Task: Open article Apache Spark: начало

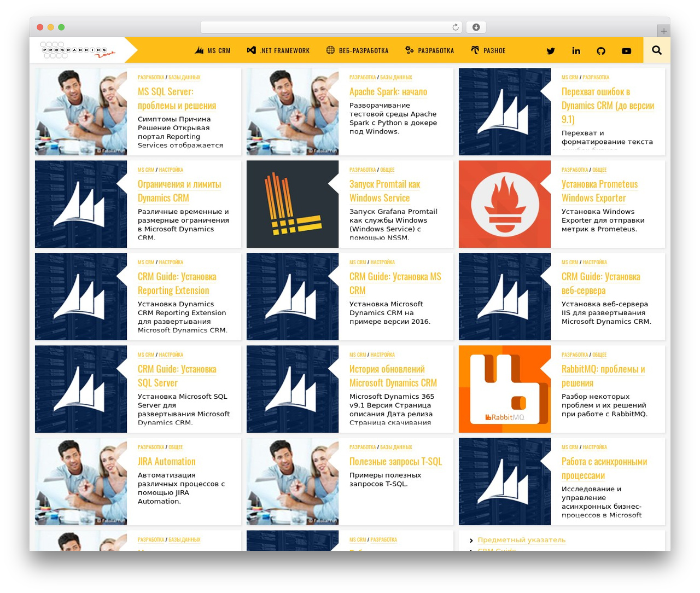Action: (388, 92)
